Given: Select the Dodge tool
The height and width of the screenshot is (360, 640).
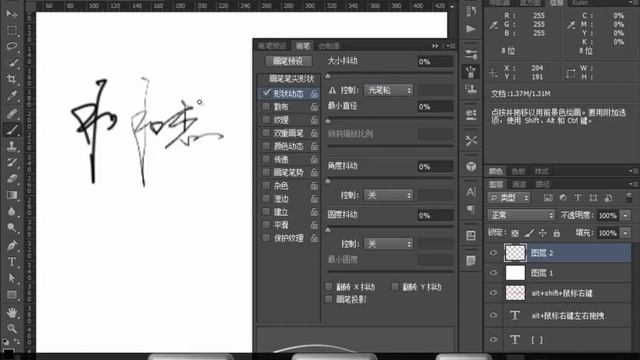Looking at the screenshot, I should 12,228.
